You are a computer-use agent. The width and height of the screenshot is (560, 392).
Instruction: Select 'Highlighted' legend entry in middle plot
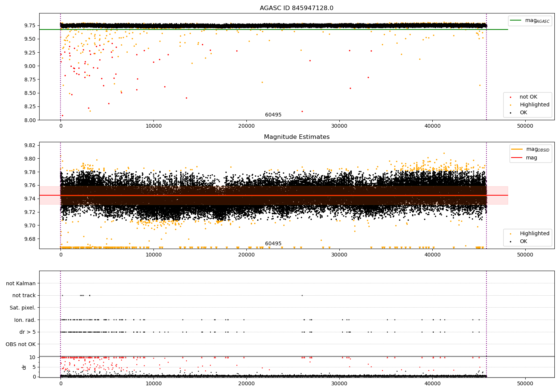pyautogui.click(x=530, y=234)
